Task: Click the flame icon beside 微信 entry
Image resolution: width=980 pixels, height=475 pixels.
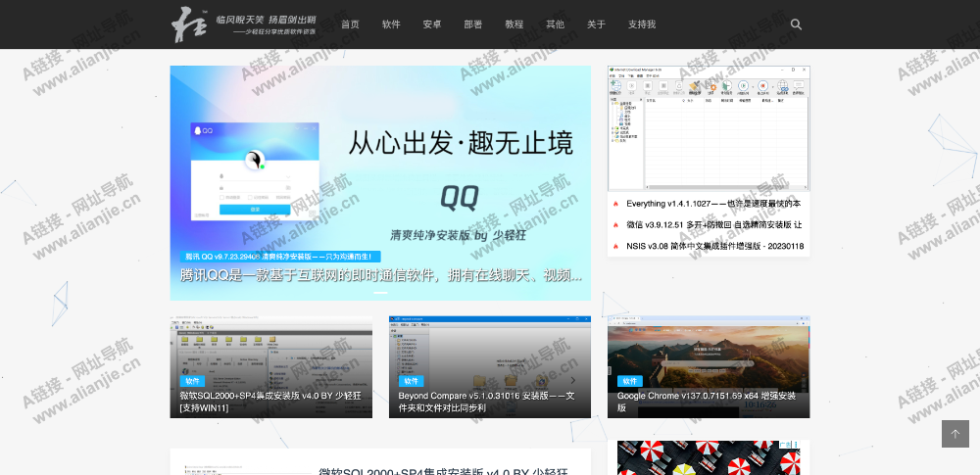Action: click(x=615, y=225)
